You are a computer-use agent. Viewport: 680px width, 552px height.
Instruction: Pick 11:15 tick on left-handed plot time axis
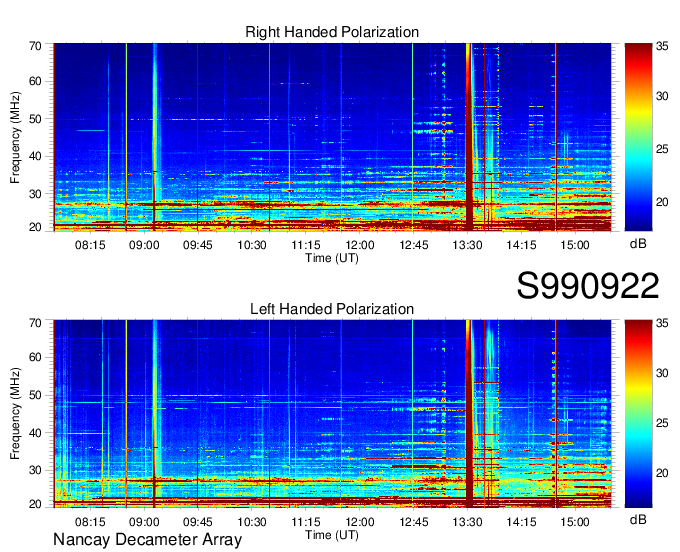(x=306, y=522)
